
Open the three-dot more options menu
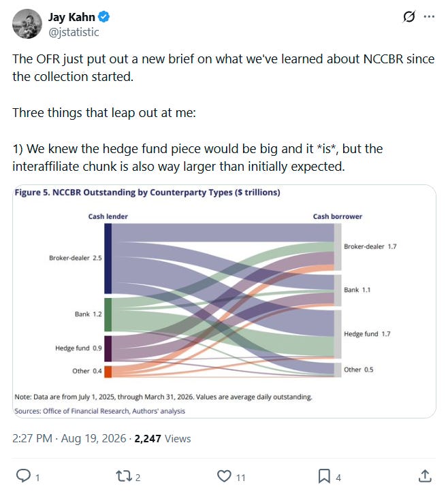pyautogui.click(x=429, y=16)
